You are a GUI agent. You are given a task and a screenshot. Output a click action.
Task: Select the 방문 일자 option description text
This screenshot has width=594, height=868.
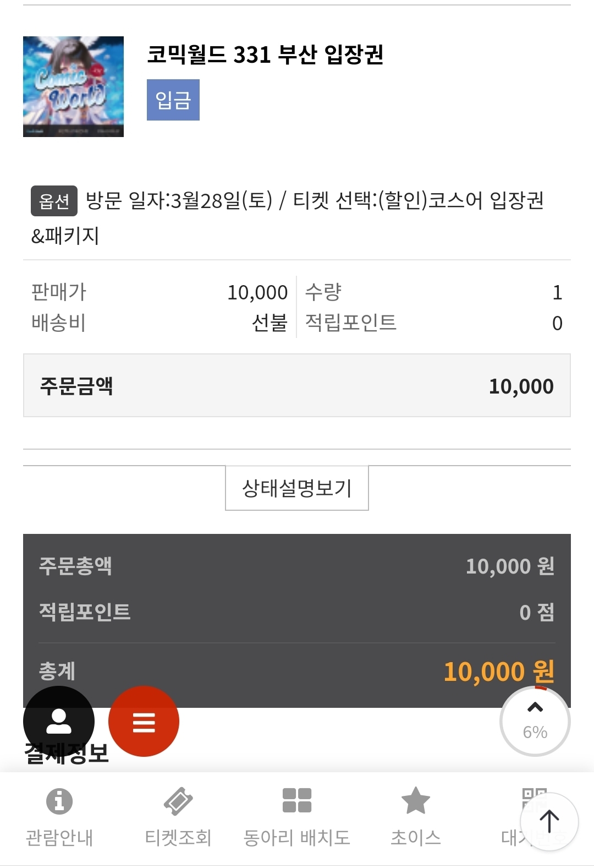point(313,201)
